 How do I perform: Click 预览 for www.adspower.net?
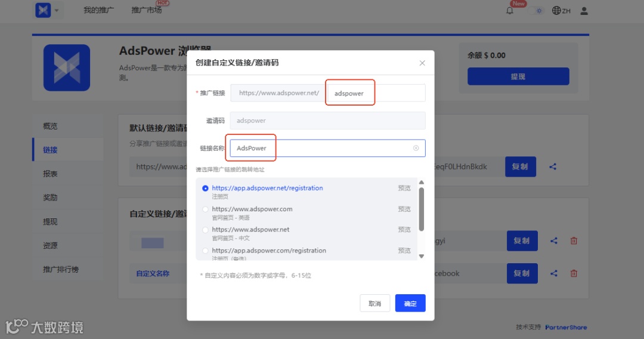pos(404,229)
